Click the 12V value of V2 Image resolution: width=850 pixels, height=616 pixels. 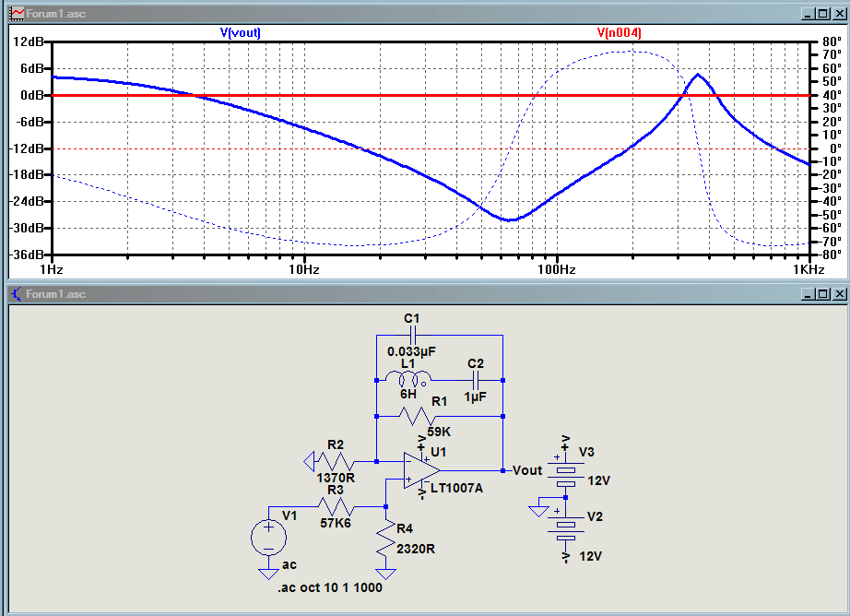coord(590,556)
